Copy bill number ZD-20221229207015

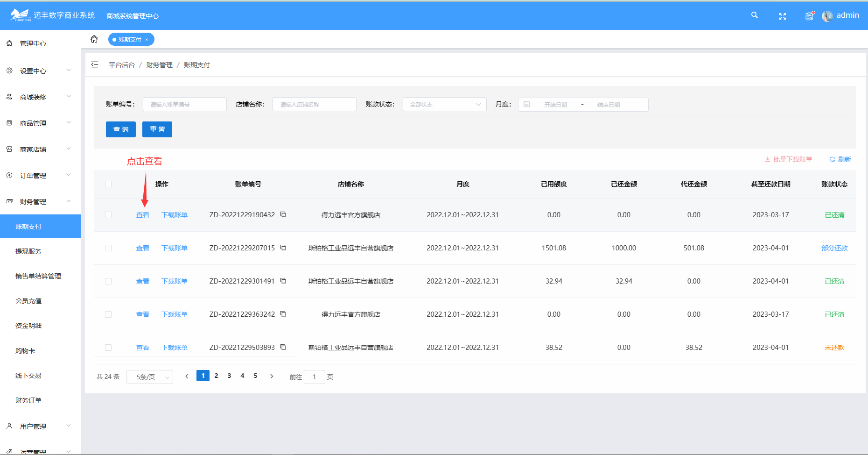[283, 248]
